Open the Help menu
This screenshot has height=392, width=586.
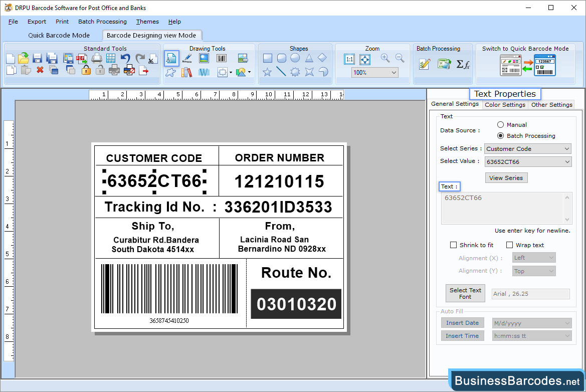point(174,22)
